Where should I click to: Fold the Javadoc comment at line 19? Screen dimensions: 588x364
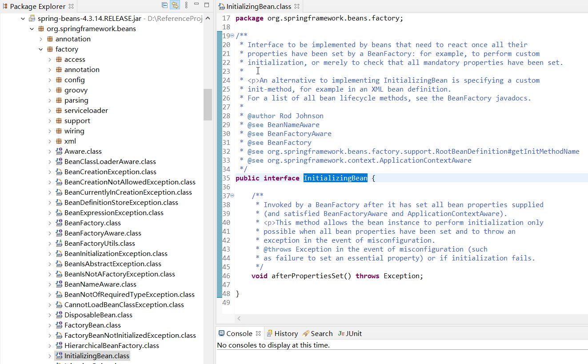pyautogui.click(x=232, y=36)
